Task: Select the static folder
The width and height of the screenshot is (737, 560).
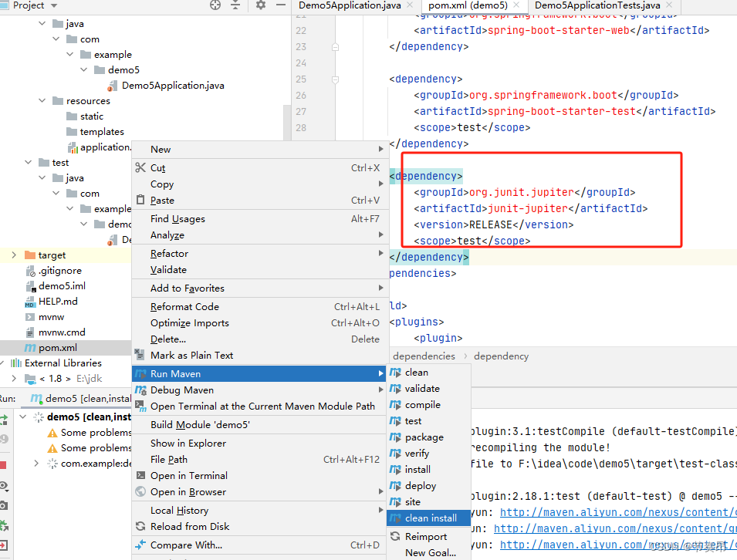Action: [91, 116]
